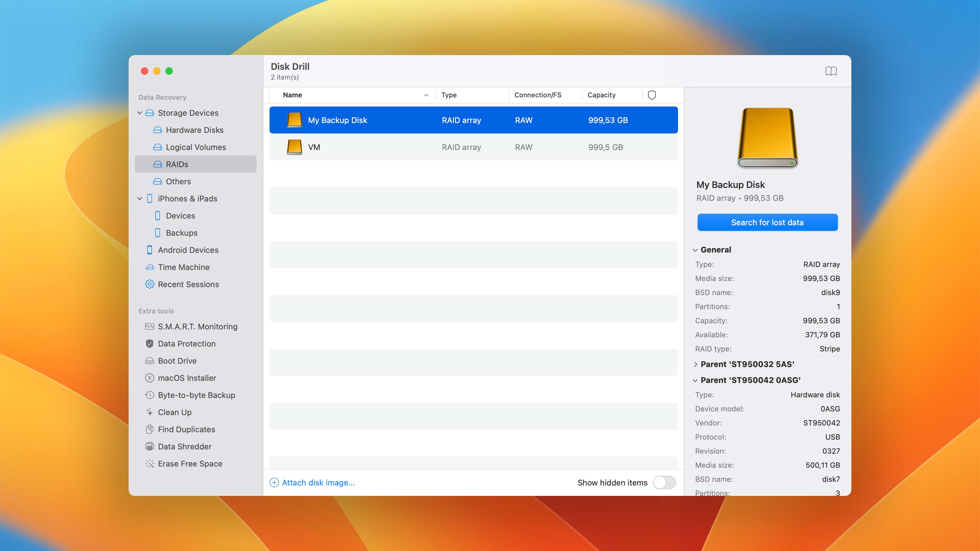
Task: Open the help book icon
Action: (831, 71)
